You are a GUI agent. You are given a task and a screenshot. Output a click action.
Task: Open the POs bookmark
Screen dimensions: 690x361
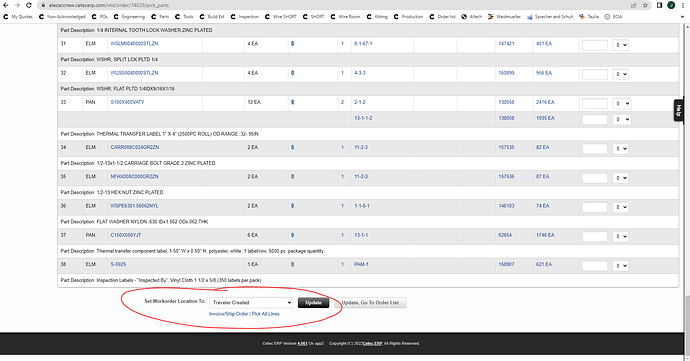click(100, 17)
